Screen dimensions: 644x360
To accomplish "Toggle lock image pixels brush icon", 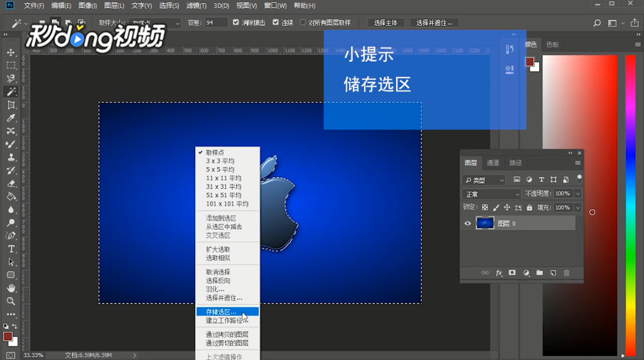I will pos(496,208).
